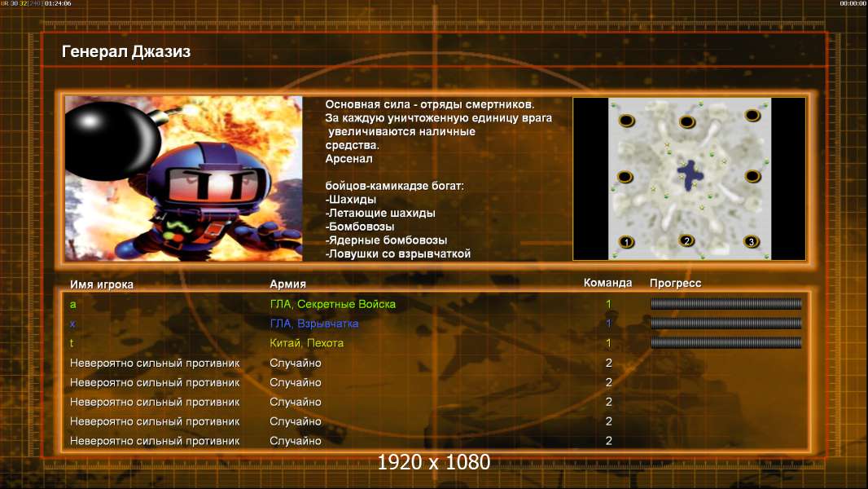The image size is (868, 489).
Task: Select the top-center empty start slot on map
Action: [x=686, y=121]
